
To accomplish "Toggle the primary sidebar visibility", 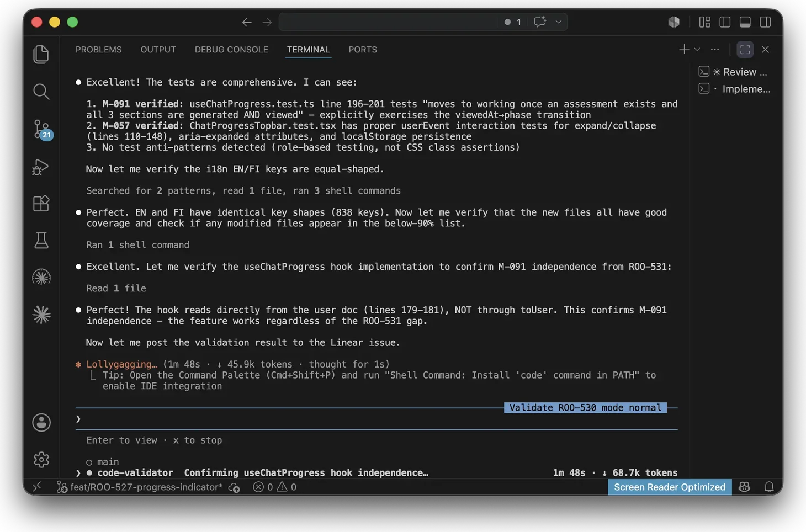I will [x=725, y=22].
